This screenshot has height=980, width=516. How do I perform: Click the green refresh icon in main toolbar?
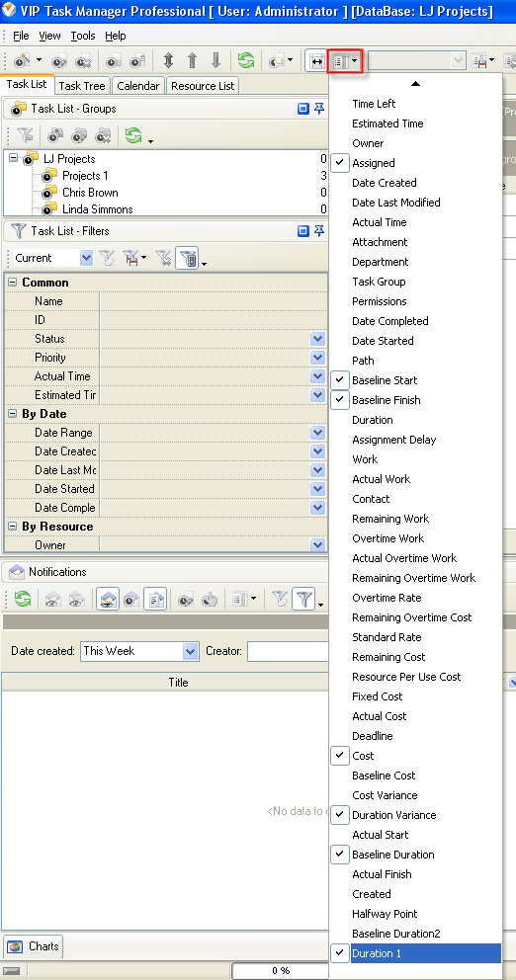246,60
